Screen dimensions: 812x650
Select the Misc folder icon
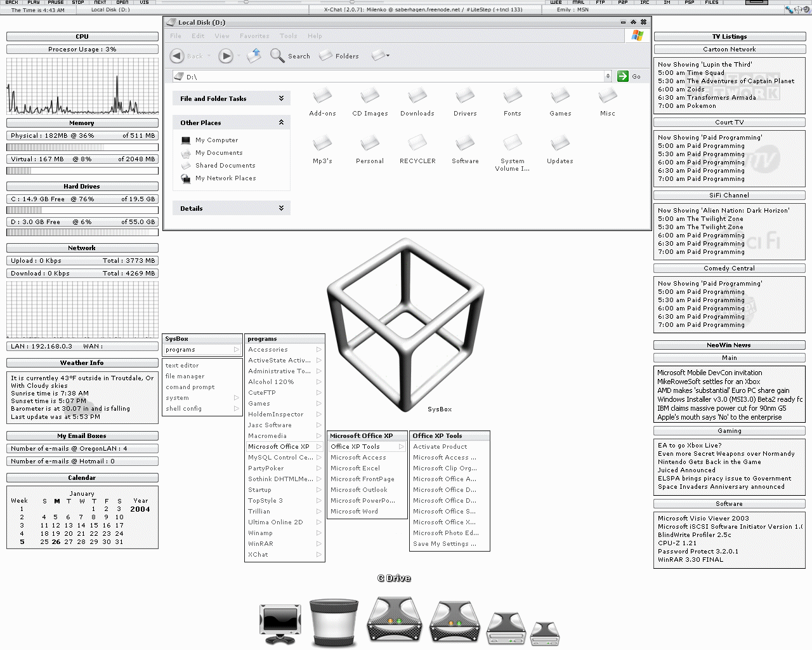point(608,102)
